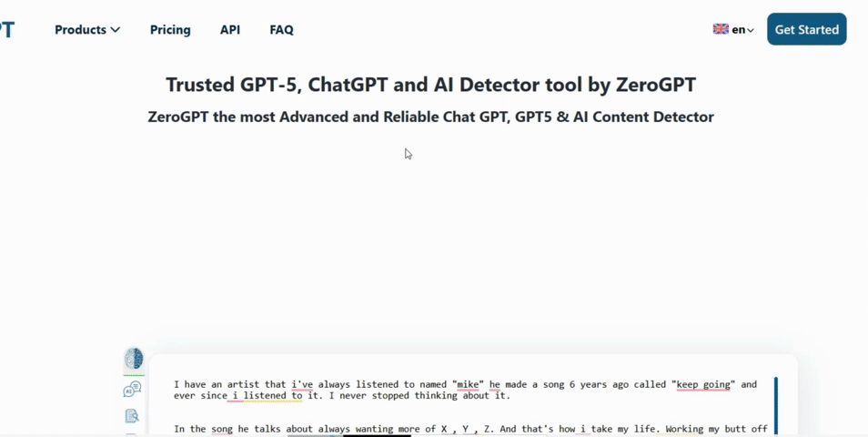Screen dimensions: 868x437
Task: Click the UK flag icon
Action: pos(721,29)
